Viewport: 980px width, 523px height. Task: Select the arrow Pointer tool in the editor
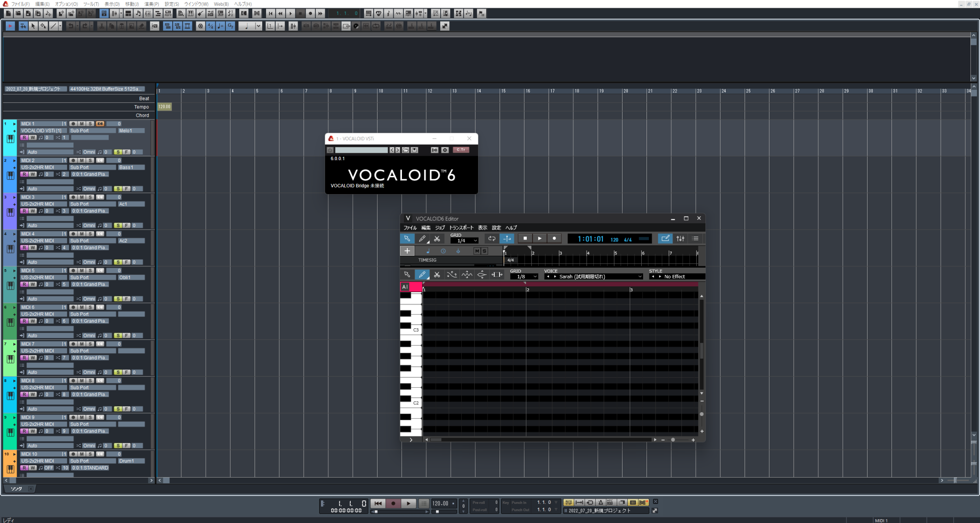(x=407, y=239)
